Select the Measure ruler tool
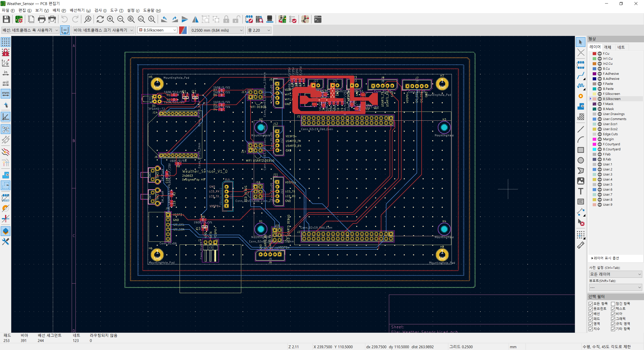This screenshot has height=350, width=644. pyautogui.click(x=581, y=245)
